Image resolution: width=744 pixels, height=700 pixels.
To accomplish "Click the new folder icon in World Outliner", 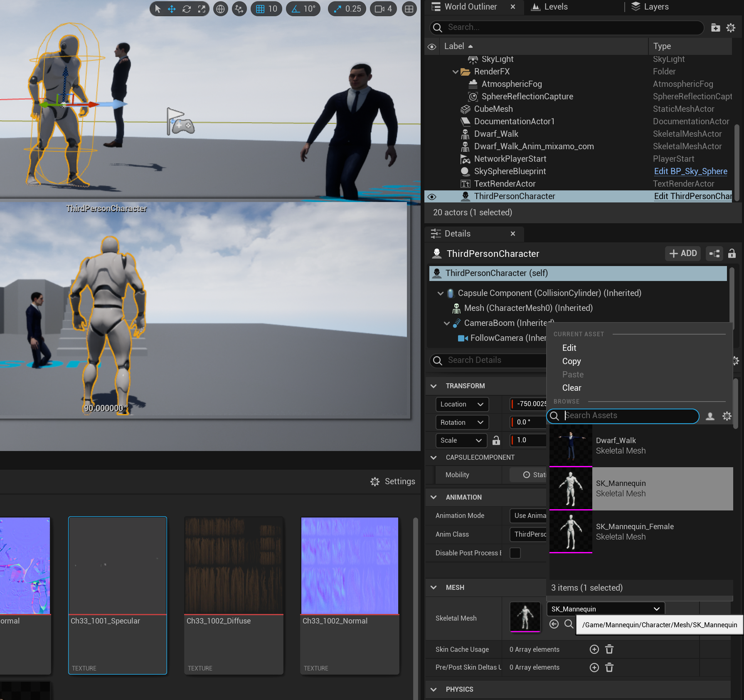I will [715, 27].
